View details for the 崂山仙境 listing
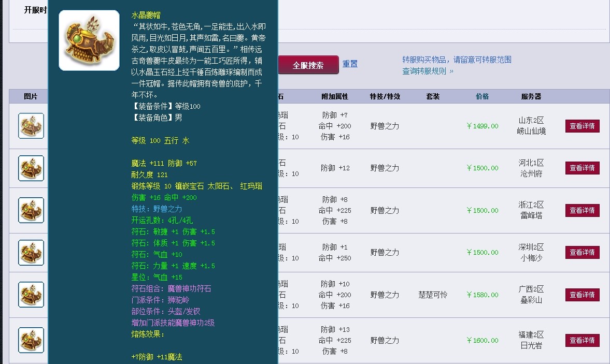 point(582,126)
